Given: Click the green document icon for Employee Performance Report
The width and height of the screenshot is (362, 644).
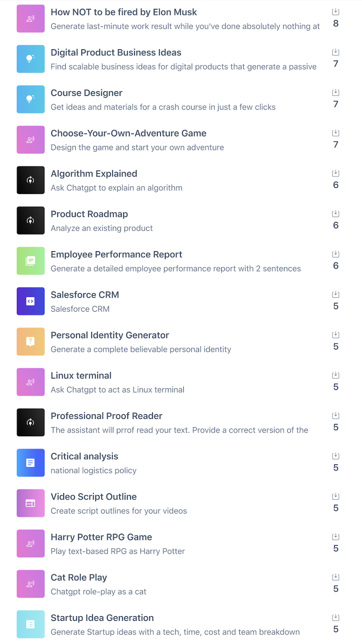Looking at the screenshot, I should 30,261.
